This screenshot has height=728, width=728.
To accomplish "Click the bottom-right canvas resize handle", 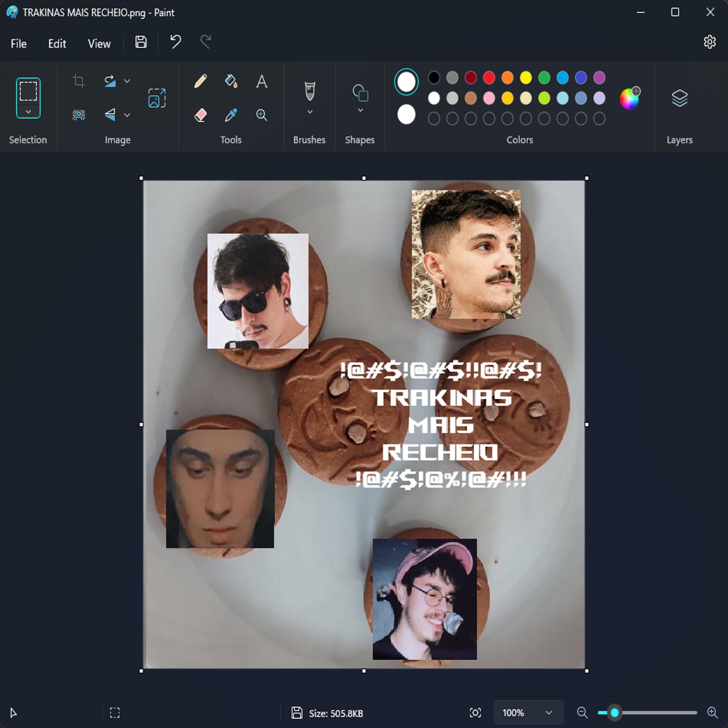I will [587, 671].
